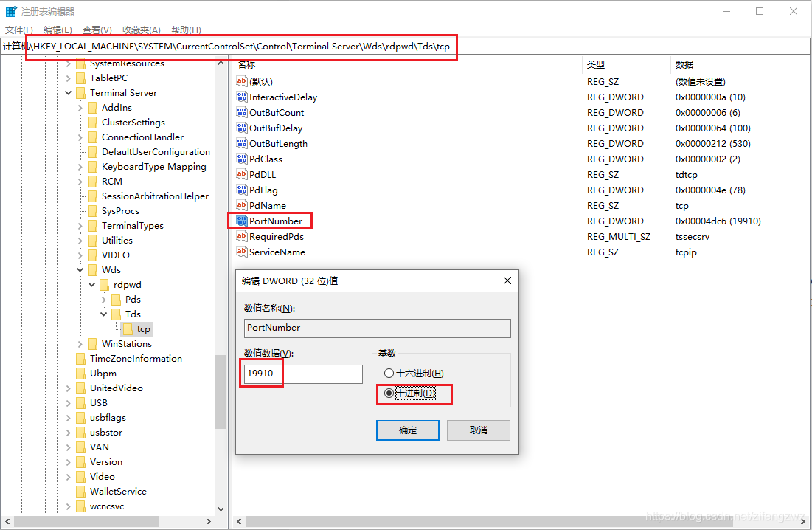Collapse the Wds tree node

(80, 270)
